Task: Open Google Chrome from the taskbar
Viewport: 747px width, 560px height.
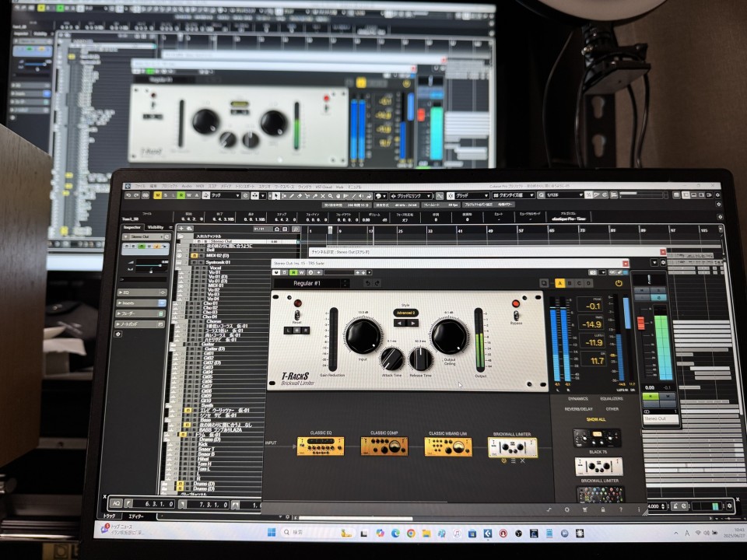Action: (411, 534)
